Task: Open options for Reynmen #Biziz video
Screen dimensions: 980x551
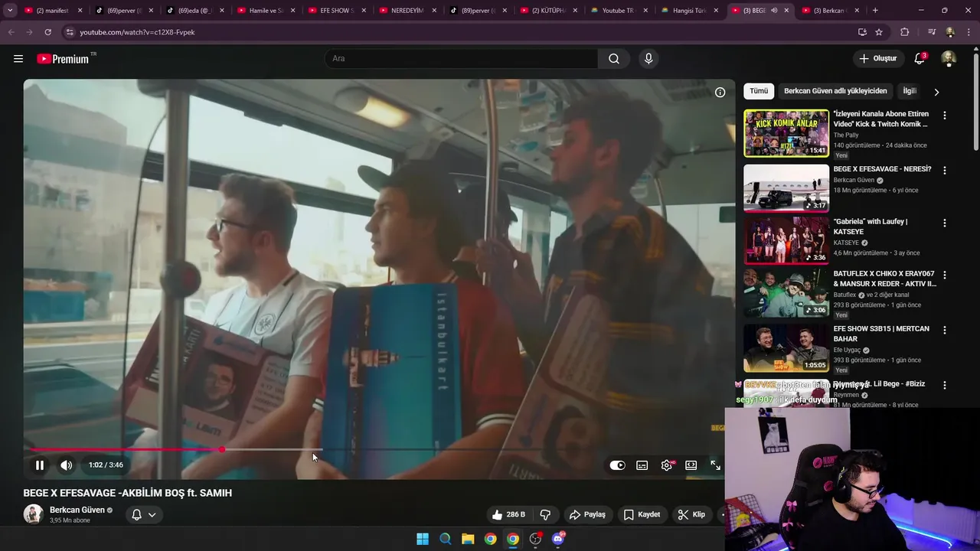Action: coord(944,386)
